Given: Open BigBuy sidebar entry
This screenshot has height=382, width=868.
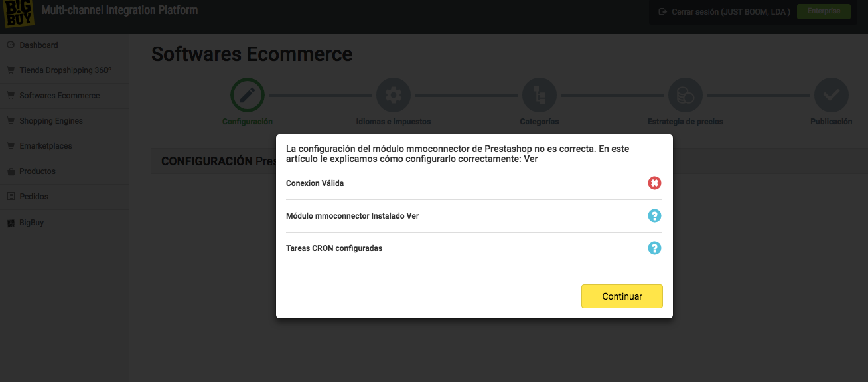Looking at the screenshot, I should coord(32,223).
